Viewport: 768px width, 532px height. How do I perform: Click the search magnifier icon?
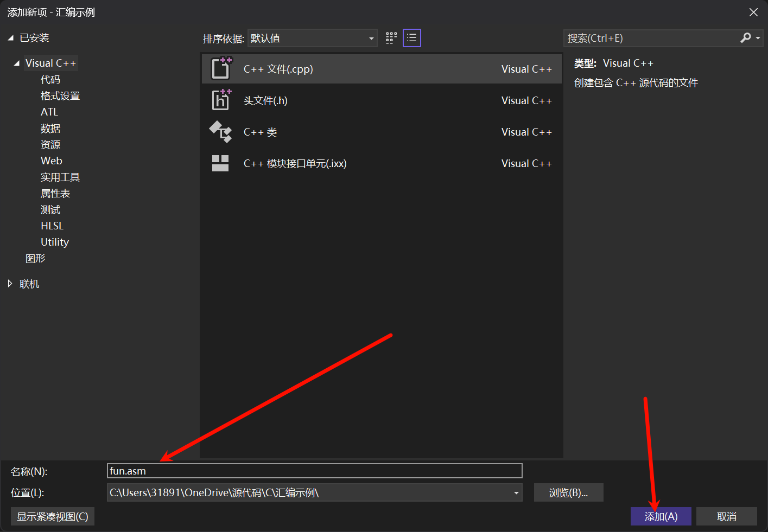746,38
